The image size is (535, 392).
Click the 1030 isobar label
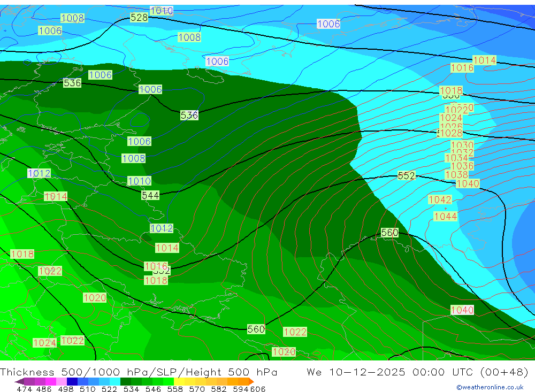(462, 144)
